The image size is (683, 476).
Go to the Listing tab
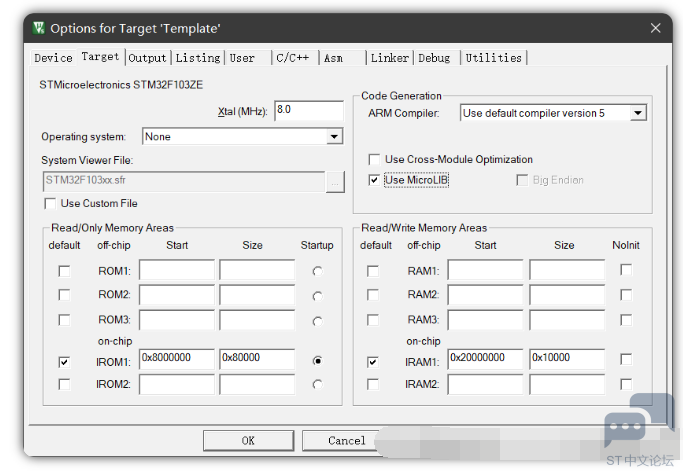click(198, 58)
